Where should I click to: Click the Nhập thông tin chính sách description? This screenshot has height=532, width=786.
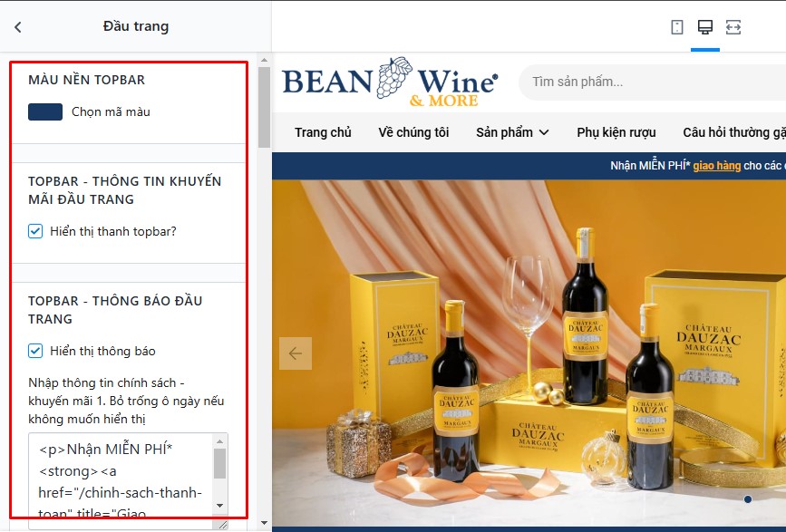pyautogui.click(x=126, y=401)
